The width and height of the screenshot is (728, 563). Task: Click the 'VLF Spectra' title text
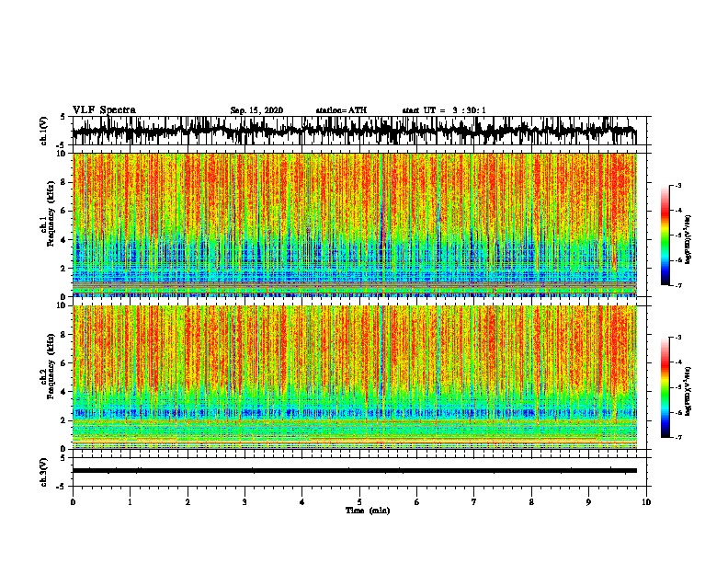click(104, 110)
